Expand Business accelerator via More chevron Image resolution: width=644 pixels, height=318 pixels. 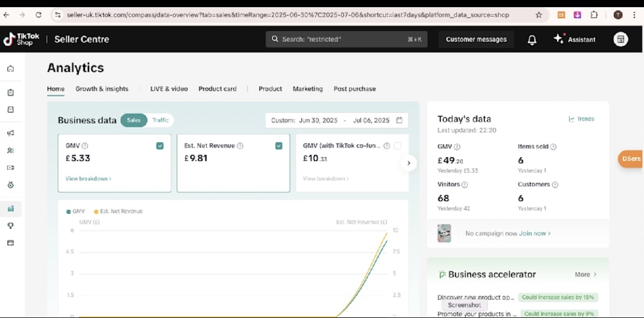pyautogui.click(x=586, y=274)
